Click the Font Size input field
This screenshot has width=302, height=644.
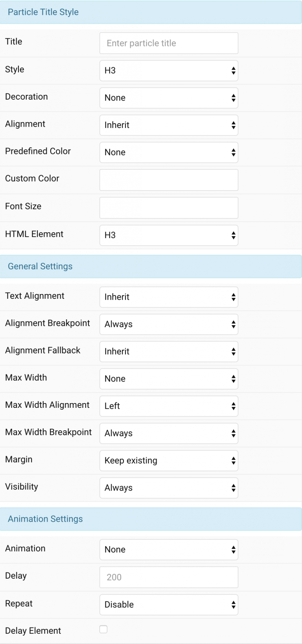pos(169,207)
